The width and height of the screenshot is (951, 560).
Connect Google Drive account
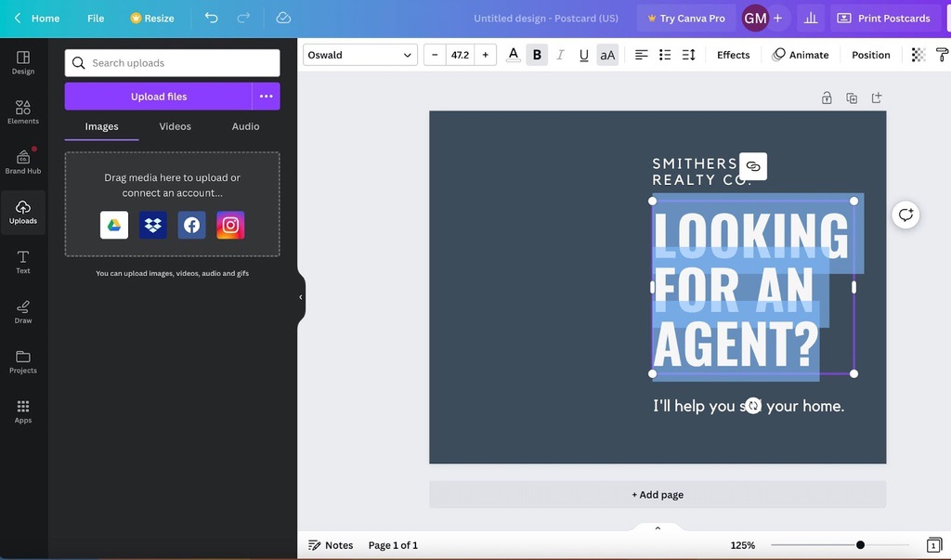click(x=114, y=225)
